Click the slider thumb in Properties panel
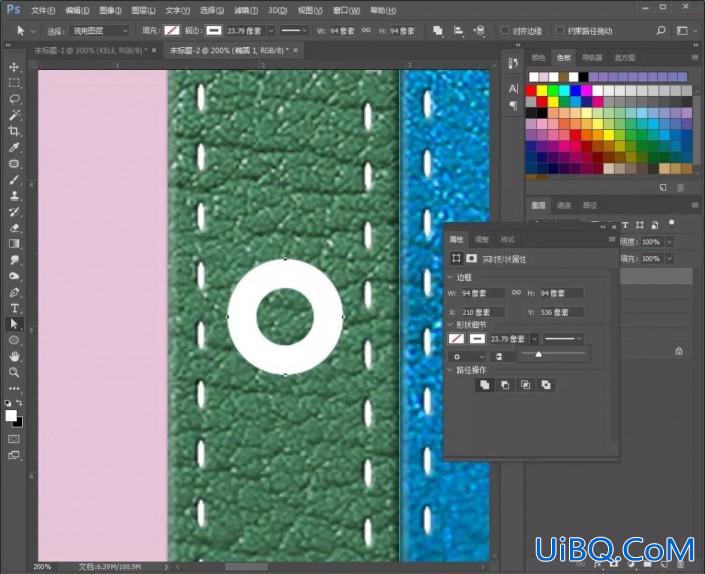This screenshot has width=705, height=574. [x=538, y=355]
